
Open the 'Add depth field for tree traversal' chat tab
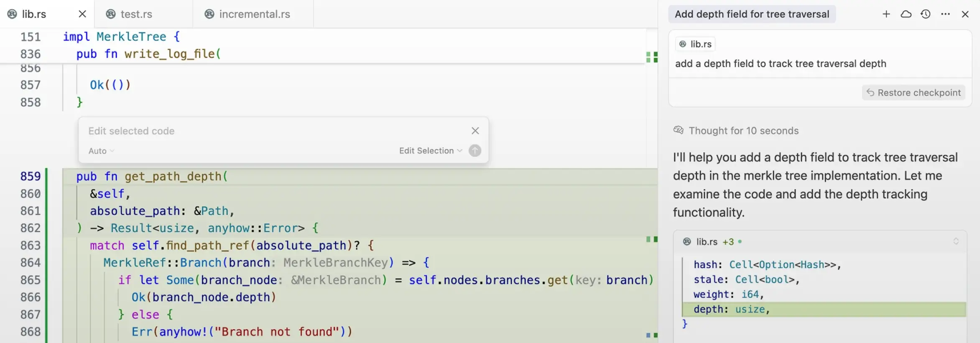(x=752, y=14)
